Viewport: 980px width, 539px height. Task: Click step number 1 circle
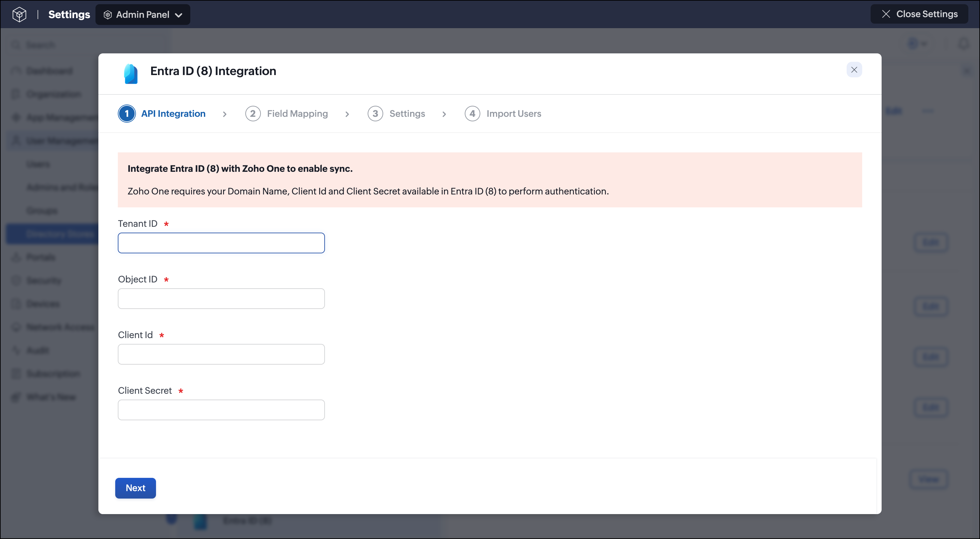tap(127, 114)
